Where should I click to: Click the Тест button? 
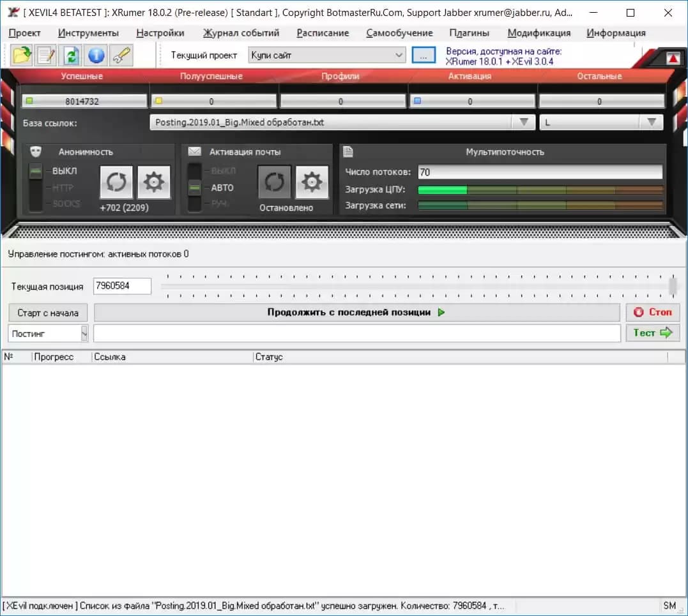[652, 333]
